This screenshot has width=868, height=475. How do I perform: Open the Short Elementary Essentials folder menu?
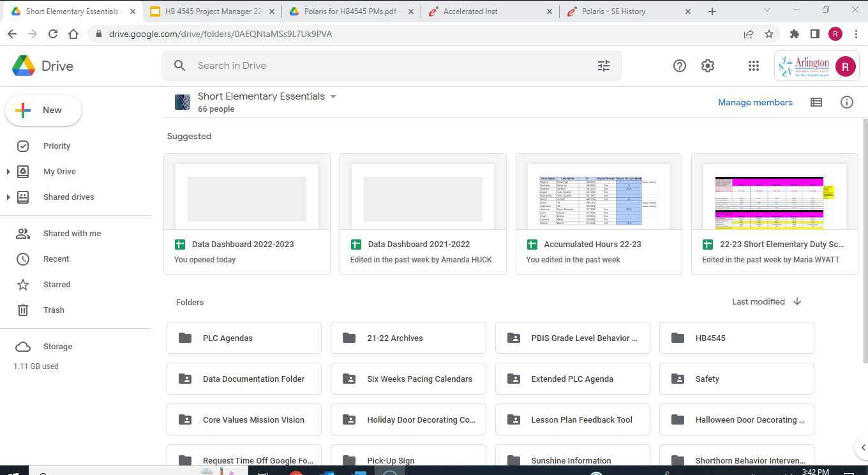tap(333, 96)
